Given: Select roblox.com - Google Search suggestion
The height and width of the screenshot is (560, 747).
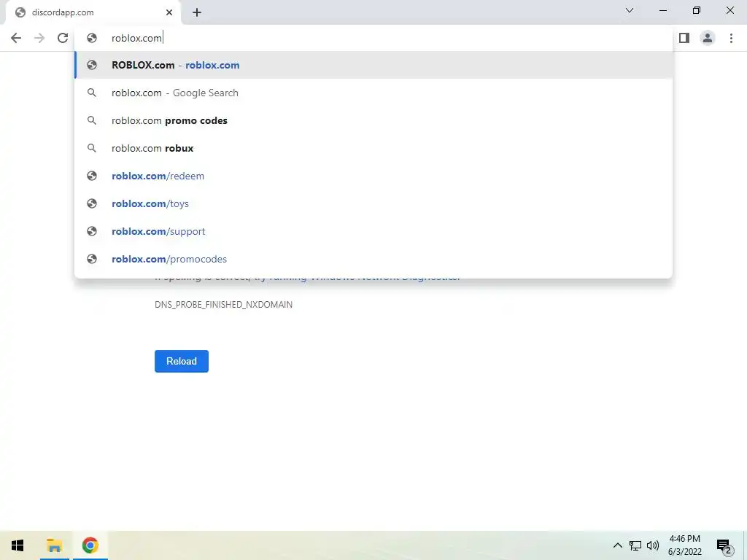Looking at the screenshot, I should (373, 93).
